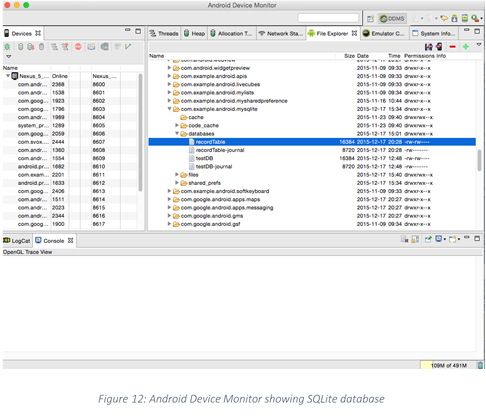The height and width of the screenshot is (419, 486).
Task: Maximize the File Explorer panel
Action: [477, 31]
